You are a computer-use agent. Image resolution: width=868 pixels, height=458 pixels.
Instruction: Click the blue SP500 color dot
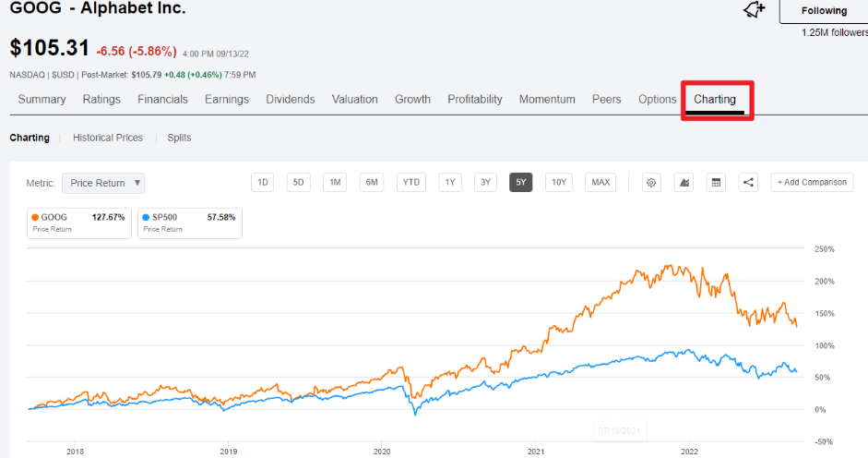click(146, 217)
